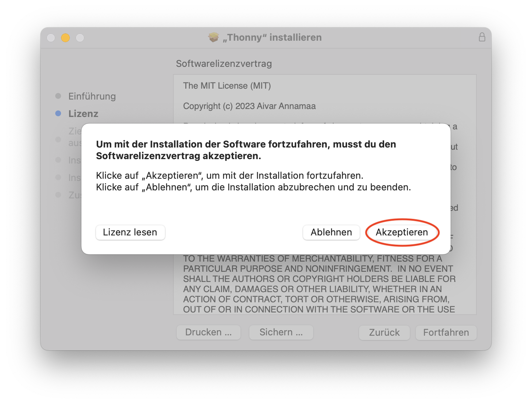
Task: Click the Akzeptieren button
Action: coord(402,233)
